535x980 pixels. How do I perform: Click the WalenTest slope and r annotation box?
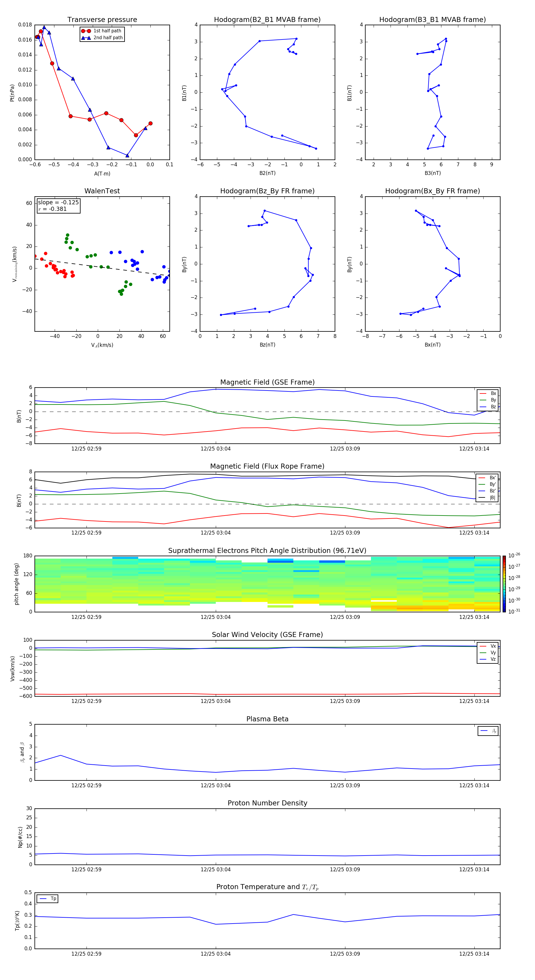[58, 206]
